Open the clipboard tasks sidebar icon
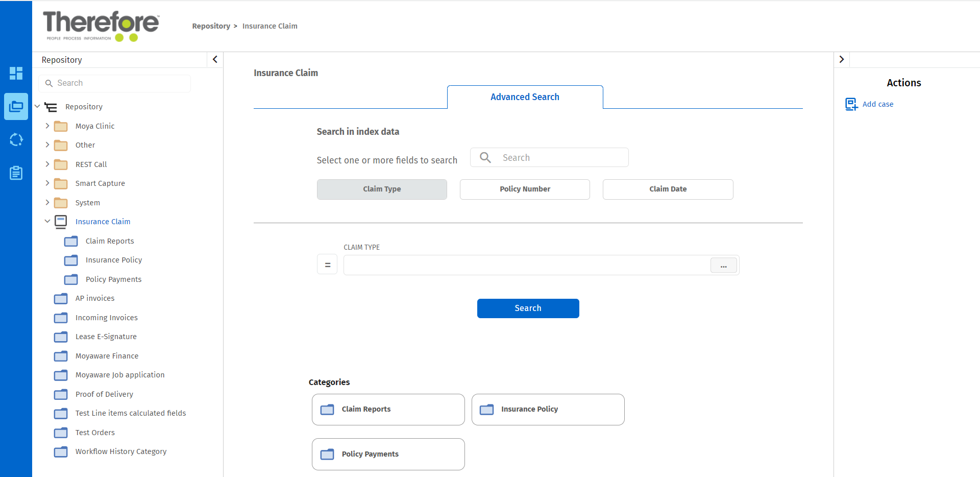The width and height of the screenshot is (980, 477). [16, 173]
